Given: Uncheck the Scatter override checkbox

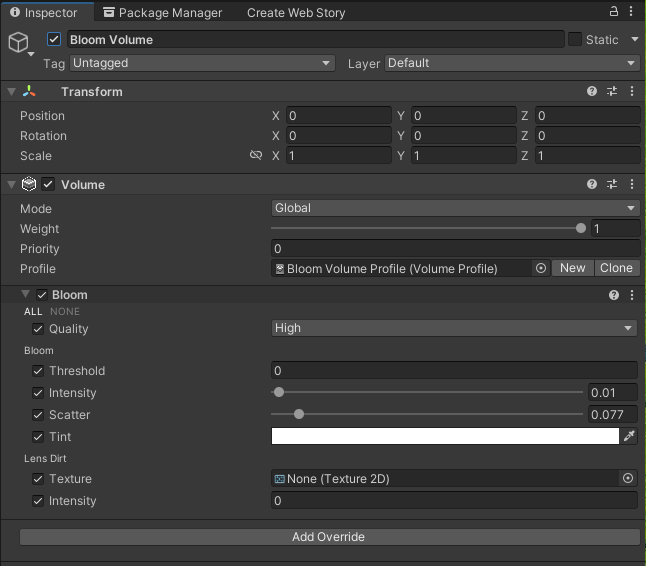Looking at the screenshot, I should coord(38,415).
